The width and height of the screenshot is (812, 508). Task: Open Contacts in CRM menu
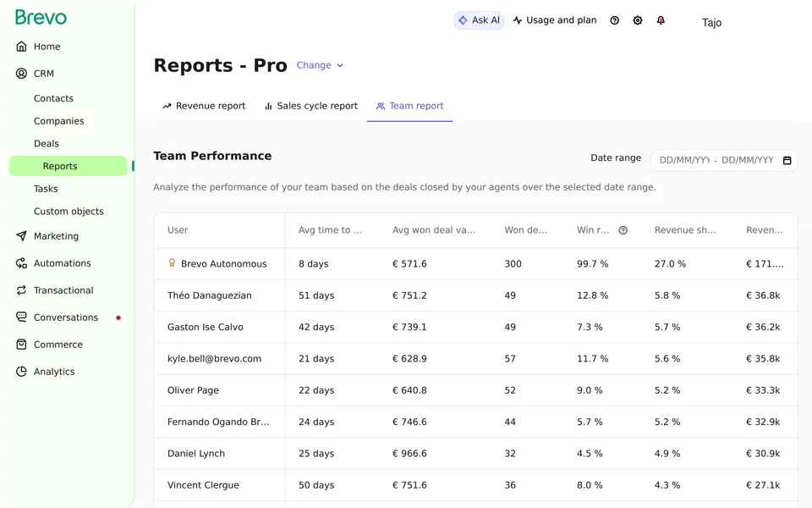tap(53, 98)
